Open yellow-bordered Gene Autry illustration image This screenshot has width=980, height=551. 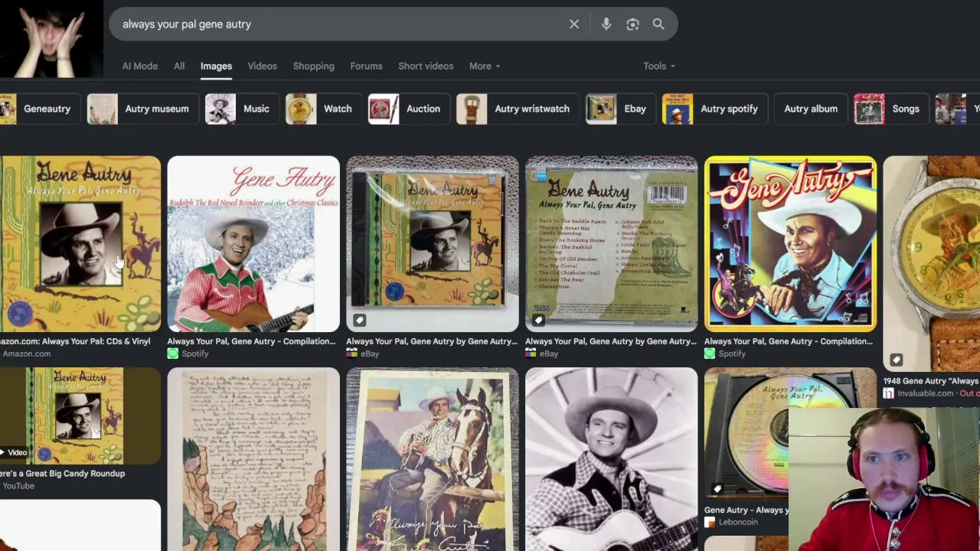pos(791,243)
